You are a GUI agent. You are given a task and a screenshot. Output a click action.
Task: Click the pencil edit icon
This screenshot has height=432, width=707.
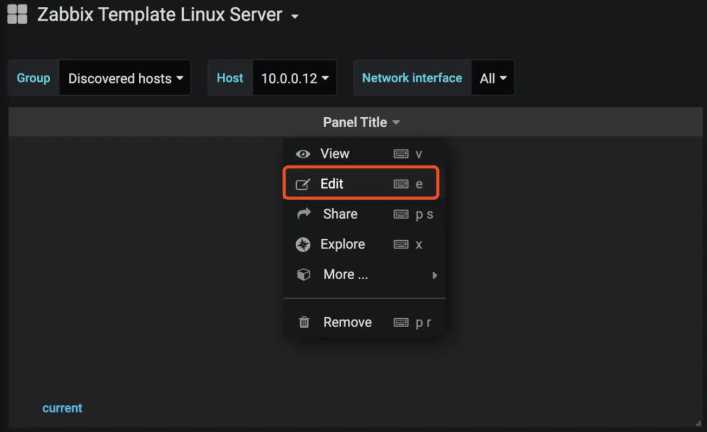coord(303,184)
